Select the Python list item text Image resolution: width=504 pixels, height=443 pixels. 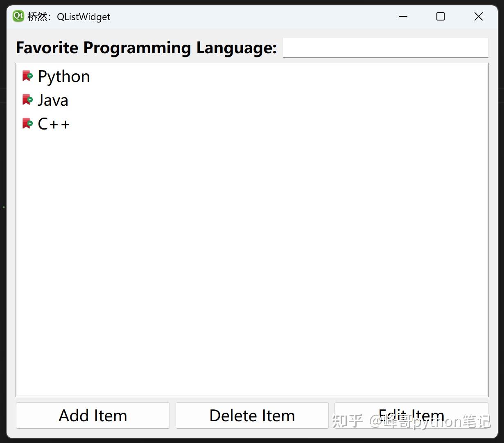coord(64,77)
